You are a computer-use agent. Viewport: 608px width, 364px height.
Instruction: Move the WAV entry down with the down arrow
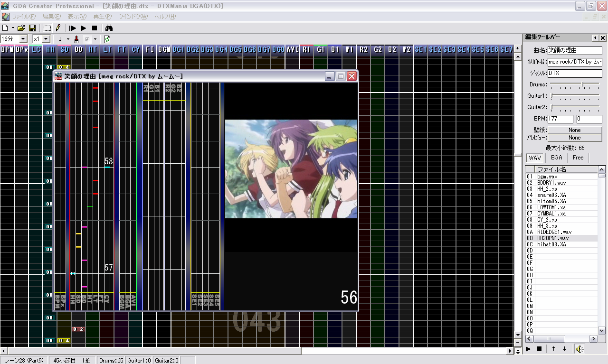click(564, 349)
